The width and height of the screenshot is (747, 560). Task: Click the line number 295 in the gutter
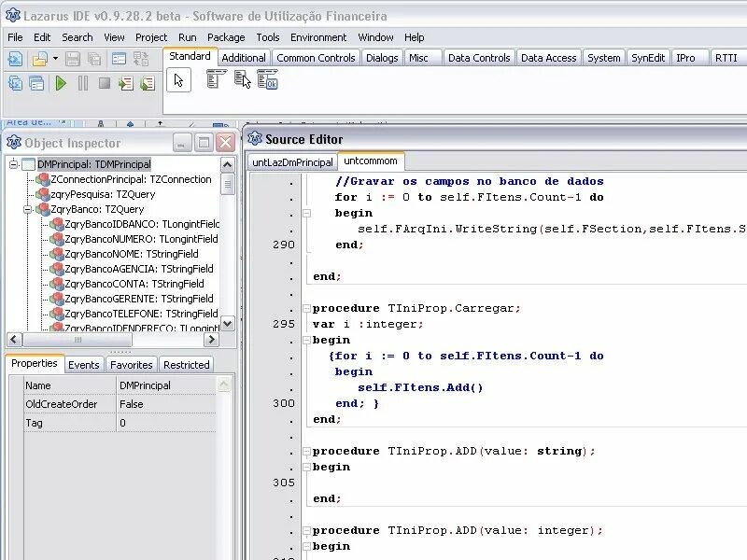pos(284,324)
